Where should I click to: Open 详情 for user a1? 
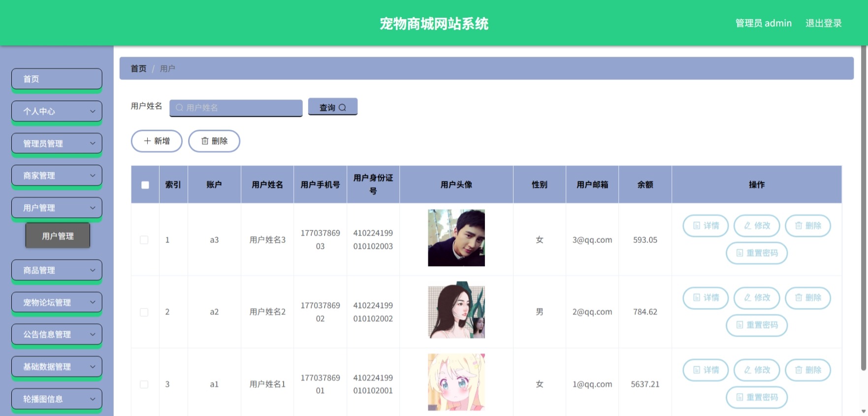click(x=706, y=370)
